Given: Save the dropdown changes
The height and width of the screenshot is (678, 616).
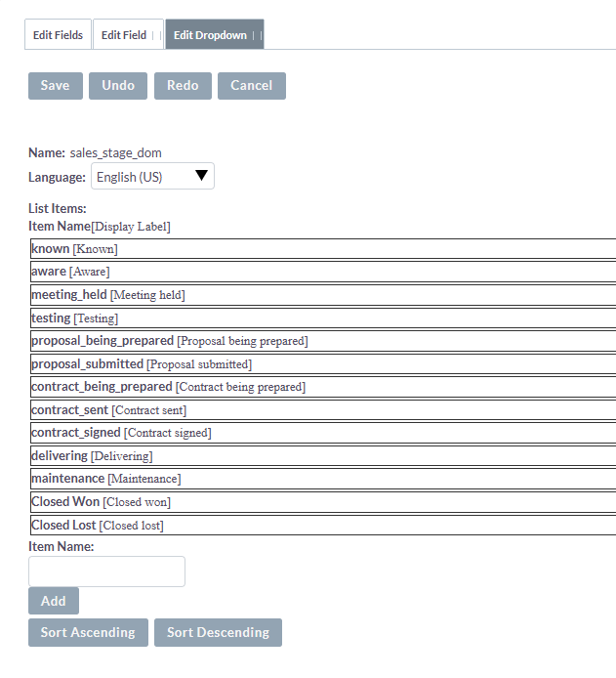Looking at the screenshot, I should coord(55,86).
